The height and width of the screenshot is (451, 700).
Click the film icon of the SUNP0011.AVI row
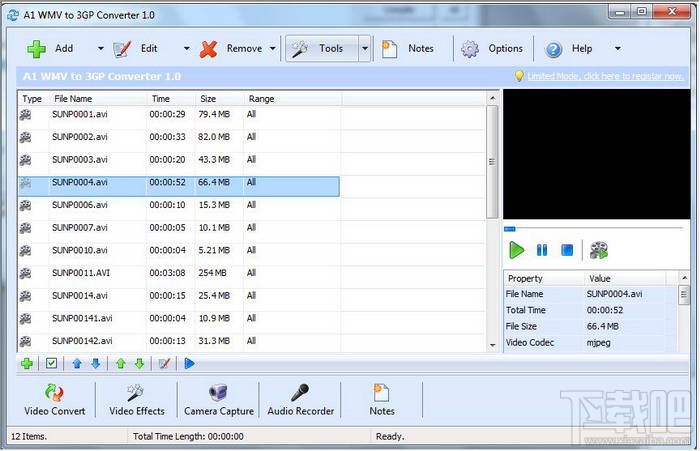pos(25,273)
